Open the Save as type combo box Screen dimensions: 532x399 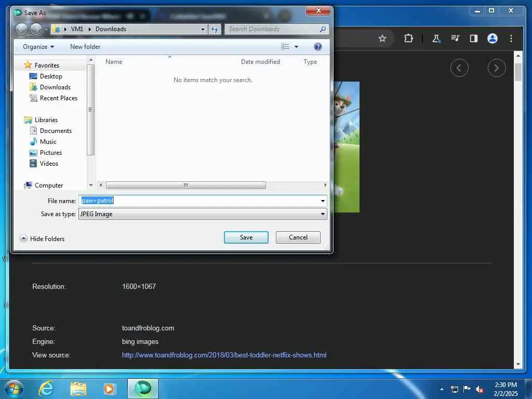coord(203,214)
